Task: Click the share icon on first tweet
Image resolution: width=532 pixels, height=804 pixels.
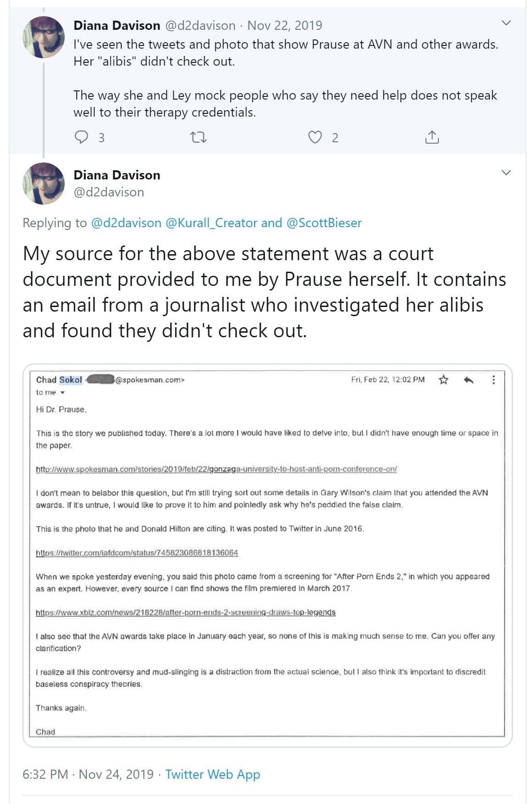Action: click(432, 137)
